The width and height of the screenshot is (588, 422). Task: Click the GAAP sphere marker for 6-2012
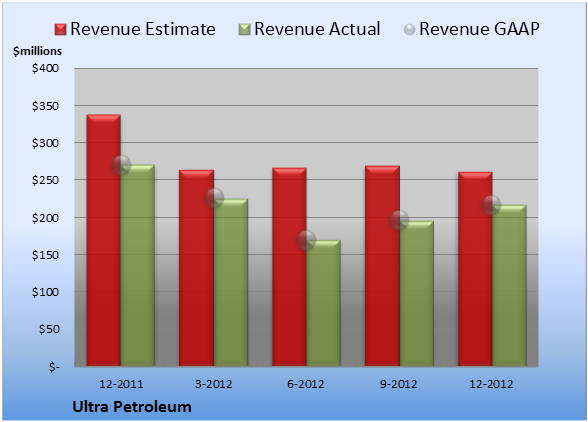click(306, 240)
